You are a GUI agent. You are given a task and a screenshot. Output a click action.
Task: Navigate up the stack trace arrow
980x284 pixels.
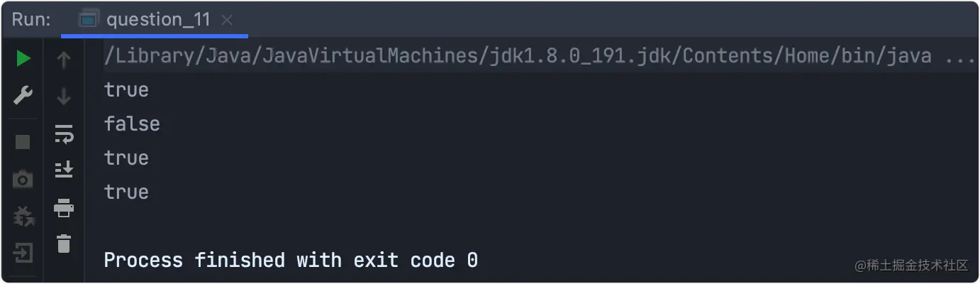click(64, 60)
